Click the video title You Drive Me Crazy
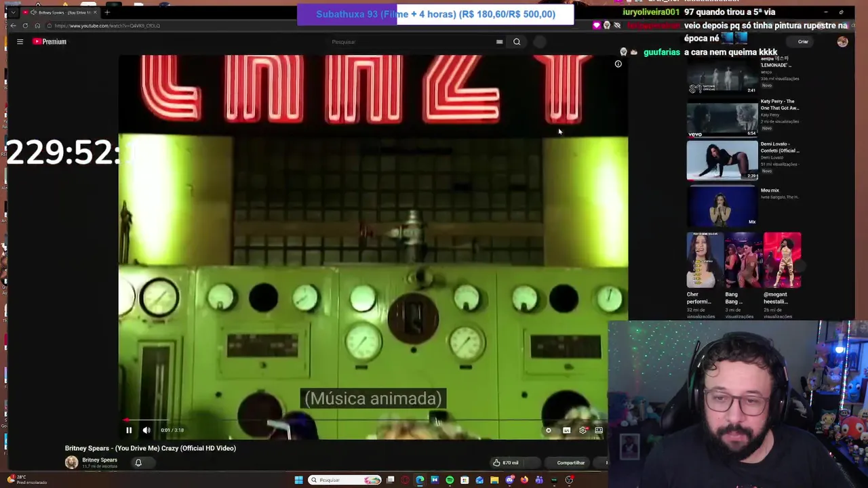Viewport: 868px width, 488px height. (x=151, y=448)
